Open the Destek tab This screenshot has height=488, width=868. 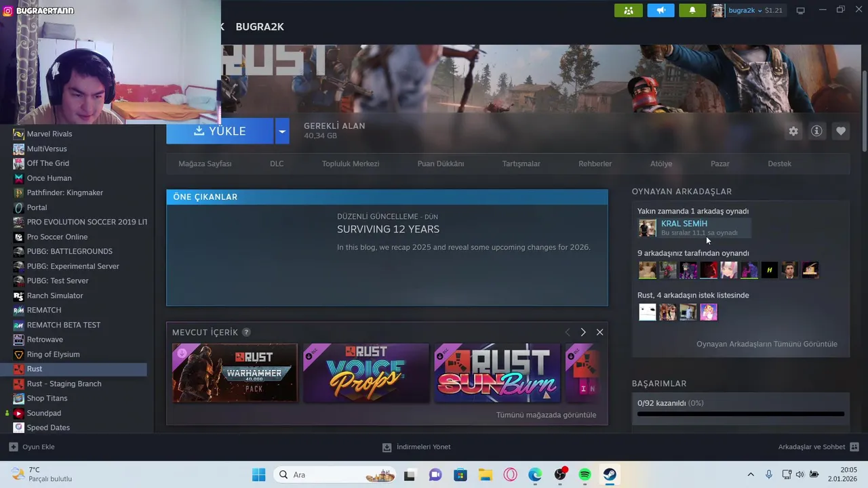[x=780, y=163]
